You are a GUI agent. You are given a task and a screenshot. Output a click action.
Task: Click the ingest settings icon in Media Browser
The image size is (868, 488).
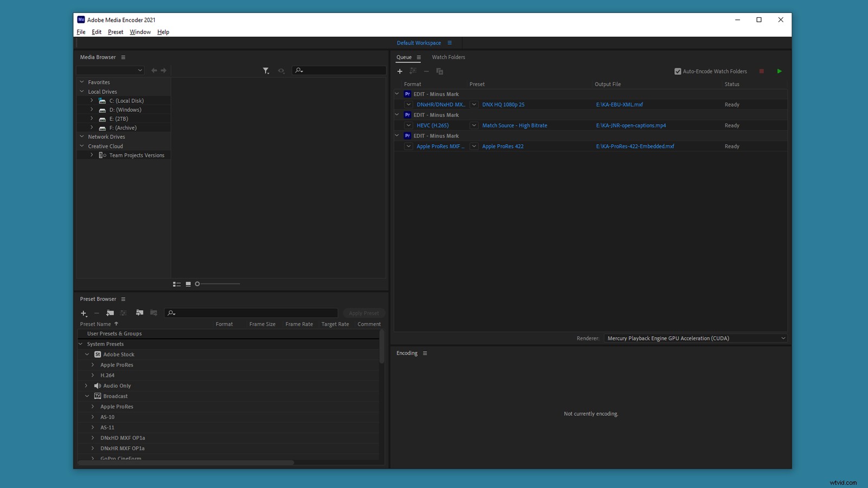[x=282, y=70]
